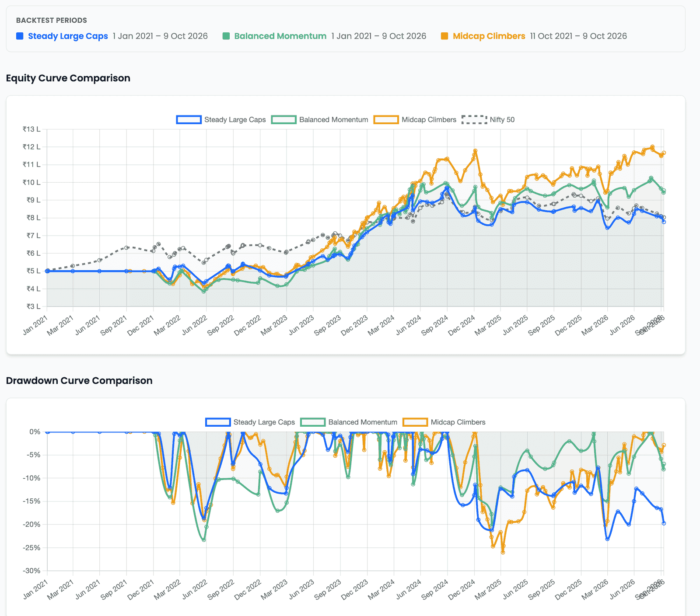Click the Midcap Climbers date range 11 Oct 2021 – 9 Oct 2026

tap(578, 36)
